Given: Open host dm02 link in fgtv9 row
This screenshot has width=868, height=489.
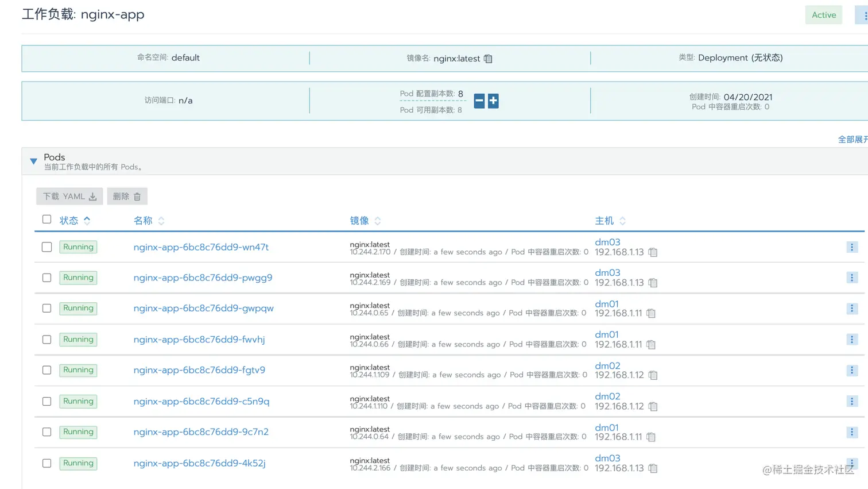Looking at the screenshot, I should [x=607, y=366].
